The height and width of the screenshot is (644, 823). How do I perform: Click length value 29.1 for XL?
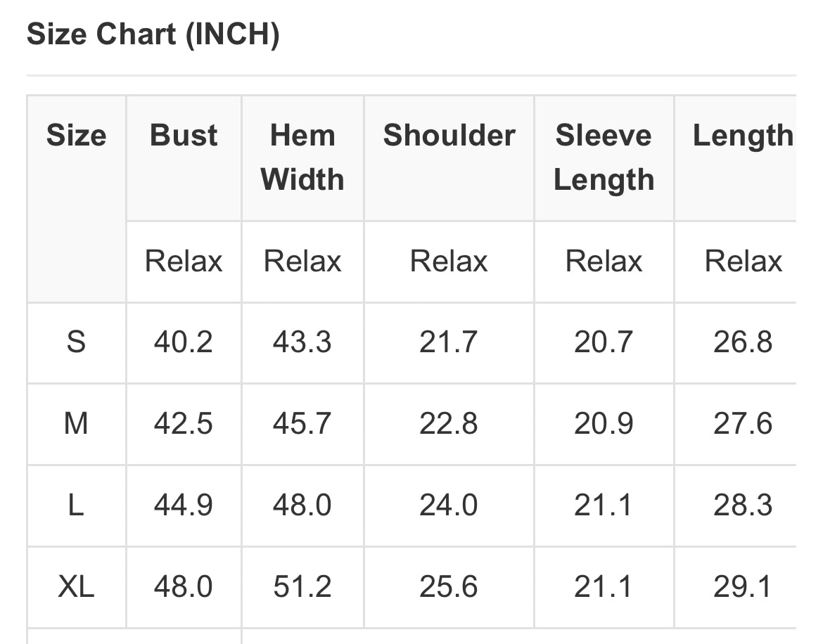tap(742, 586)
